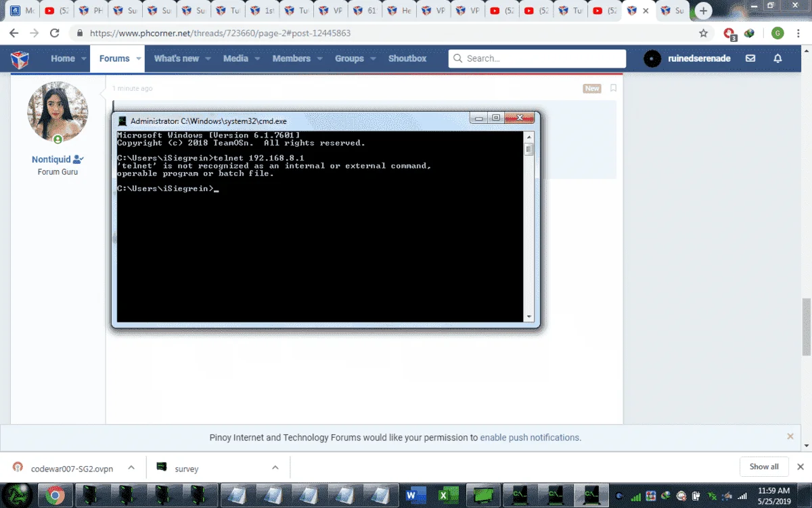This screenshot has width=812, height=508.
Task: Click the magnifier icon in the search box
Action: (x=458, y=59)
